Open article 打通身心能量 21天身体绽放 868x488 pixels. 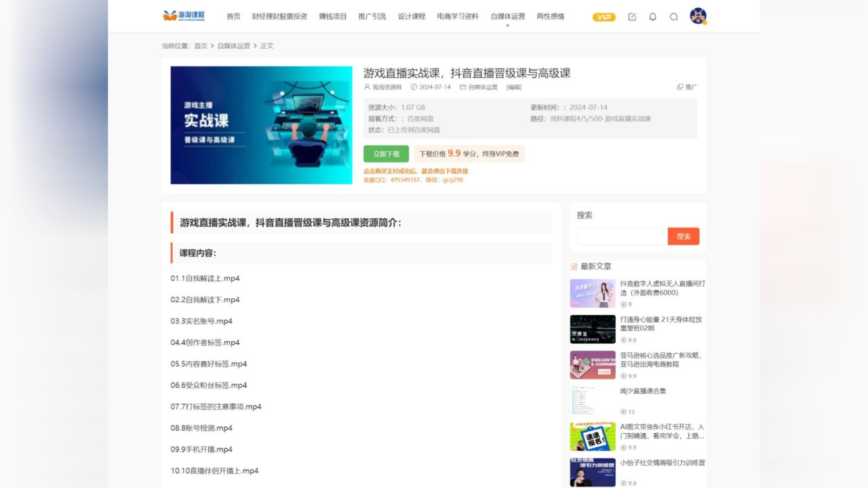(x=661, y=323)
